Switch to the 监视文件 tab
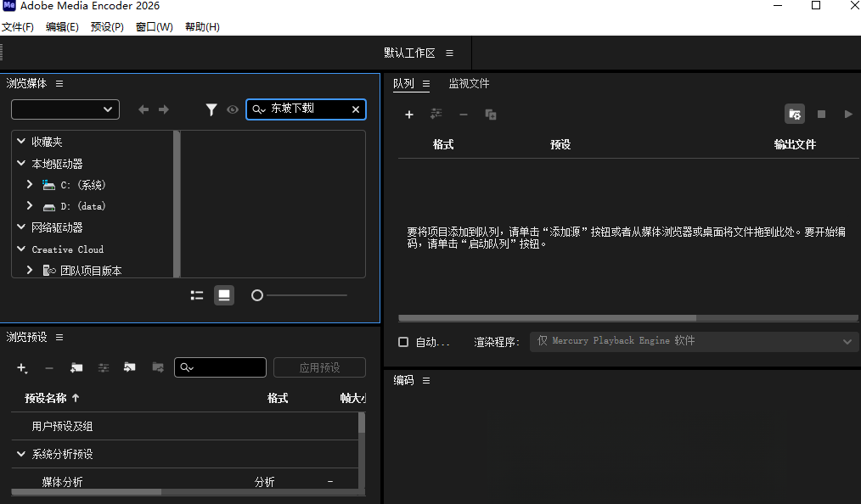This screenshot has height=504, width=861. 469,83
